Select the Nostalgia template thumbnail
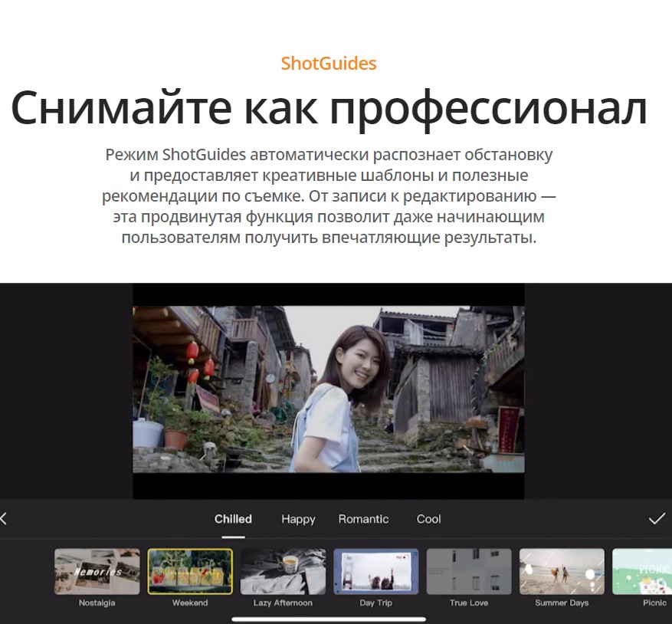Viewport: 672px width, 624px height. 97,572
